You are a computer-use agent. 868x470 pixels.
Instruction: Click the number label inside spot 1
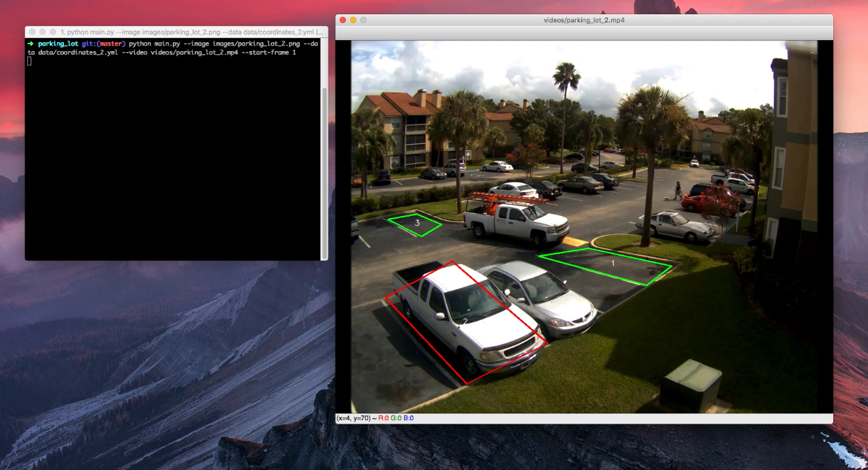pyautogui.click(x=613, y=262)
